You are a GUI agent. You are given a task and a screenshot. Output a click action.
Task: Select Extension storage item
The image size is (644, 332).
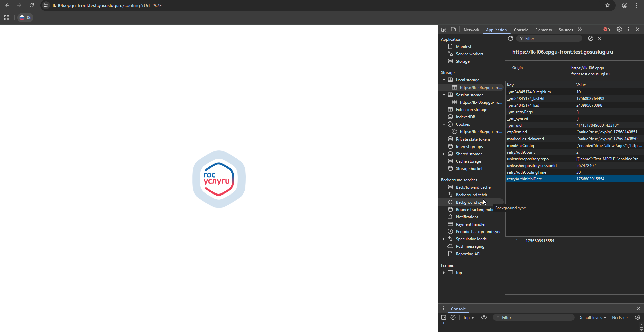471,110
